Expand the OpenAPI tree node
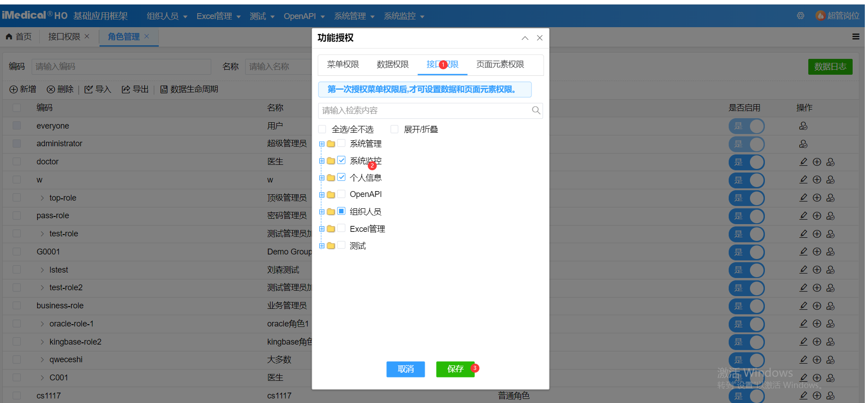Viewport: 868px width, 403px height. 322,195
